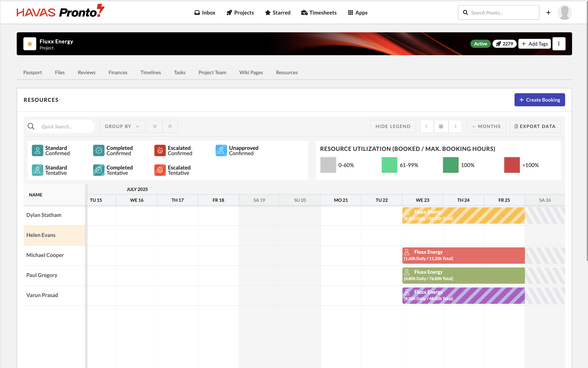Switch to the Passport tab
Viewport: 588px width, 368px height.
[x=32, y=72]
